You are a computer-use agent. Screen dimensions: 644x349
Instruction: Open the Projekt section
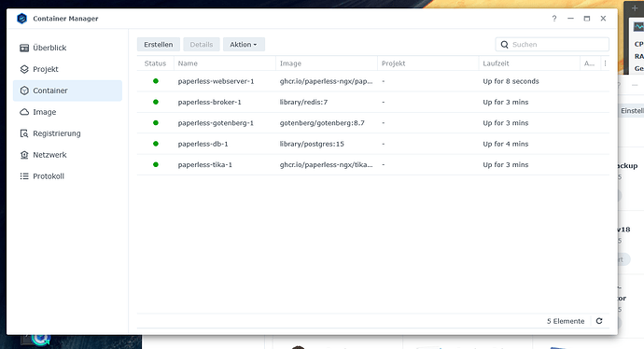point(68,69)
